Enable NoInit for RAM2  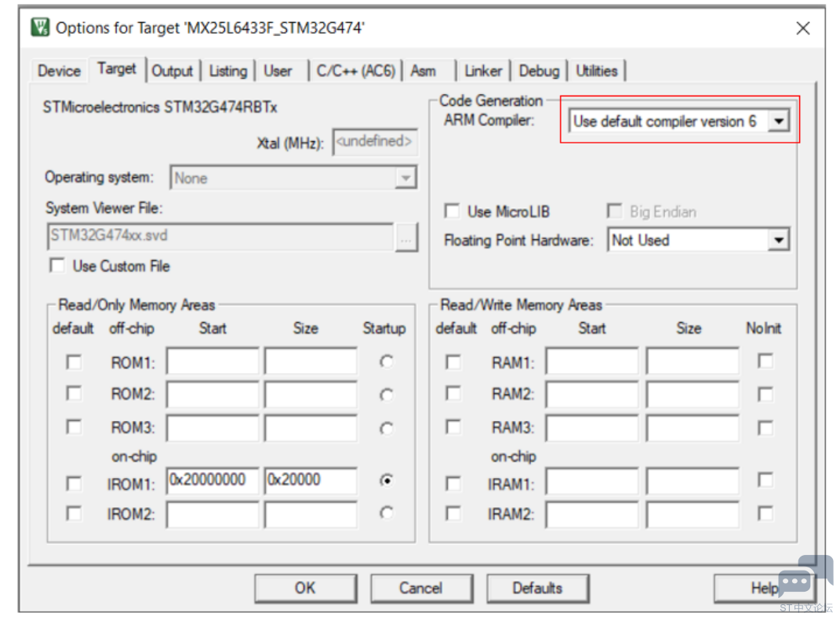click(x=765, y=394)
